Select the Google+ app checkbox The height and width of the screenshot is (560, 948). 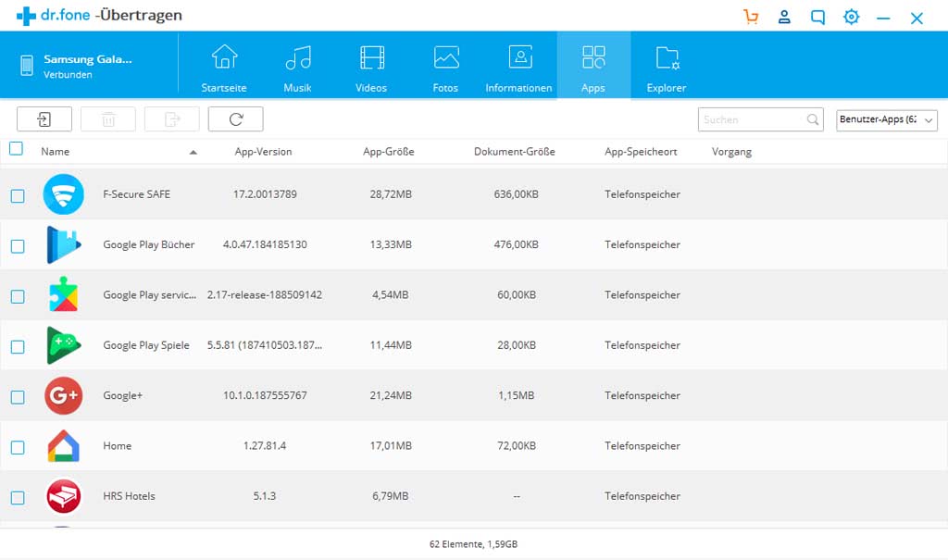pos(16,395)
